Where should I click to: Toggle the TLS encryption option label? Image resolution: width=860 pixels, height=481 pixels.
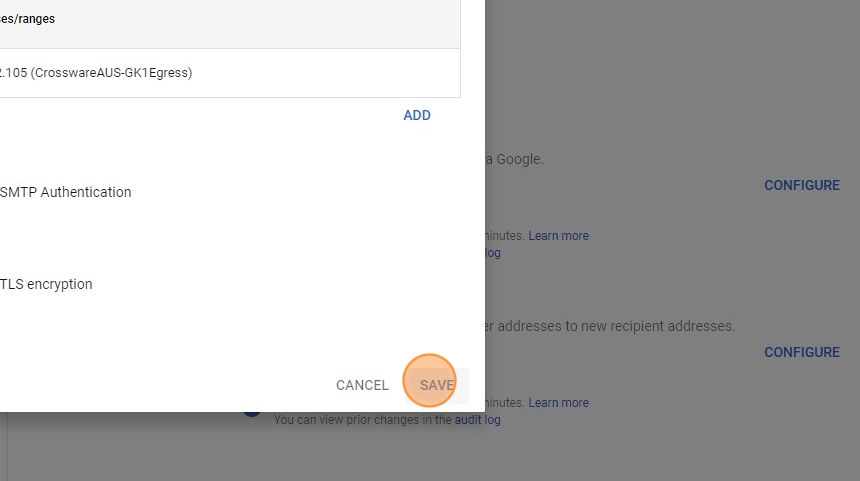(46, 284)
